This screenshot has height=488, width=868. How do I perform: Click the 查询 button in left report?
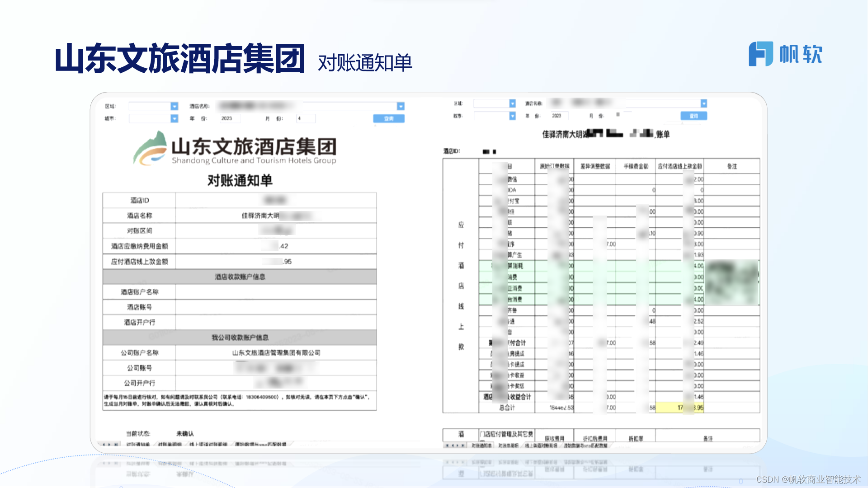(388, 118)
